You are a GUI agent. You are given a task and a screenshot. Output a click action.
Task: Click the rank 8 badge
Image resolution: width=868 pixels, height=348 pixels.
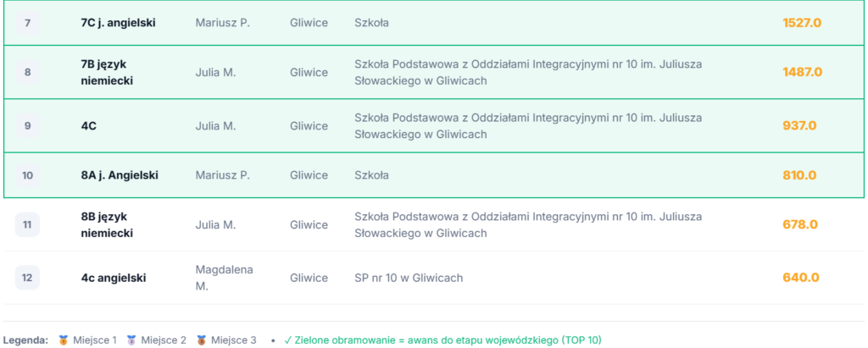(x=27, y=73)
